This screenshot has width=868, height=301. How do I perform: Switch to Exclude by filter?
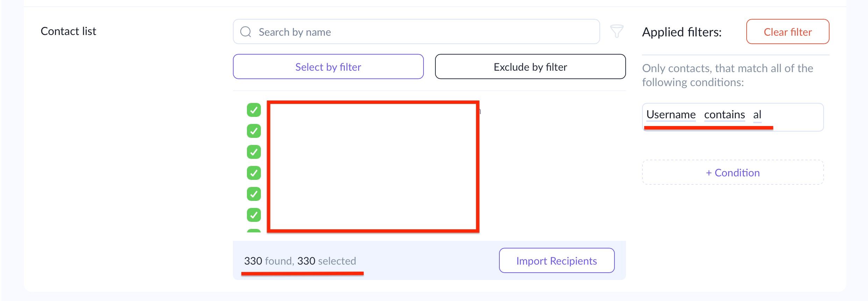point(530,66)
